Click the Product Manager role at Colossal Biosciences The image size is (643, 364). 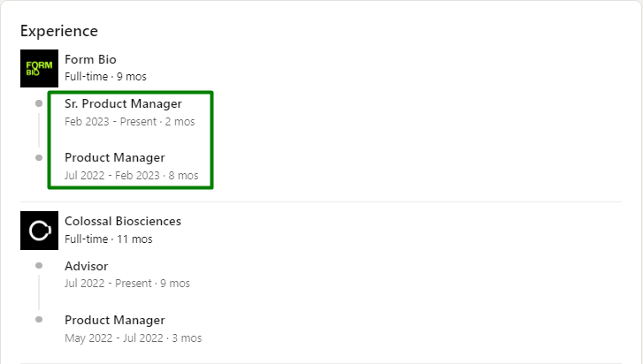(x=115, y=320)
